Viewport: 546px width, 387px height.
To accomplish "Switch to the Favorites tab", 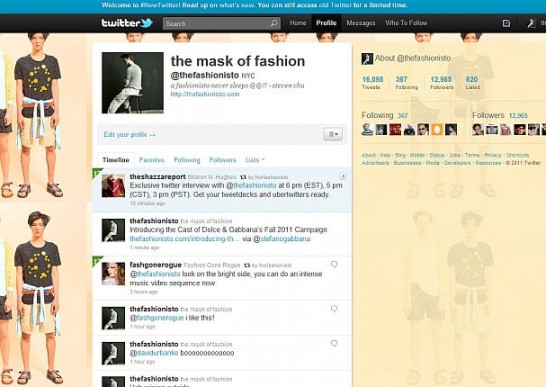I will pyautogui.click(x=151, y=160).
